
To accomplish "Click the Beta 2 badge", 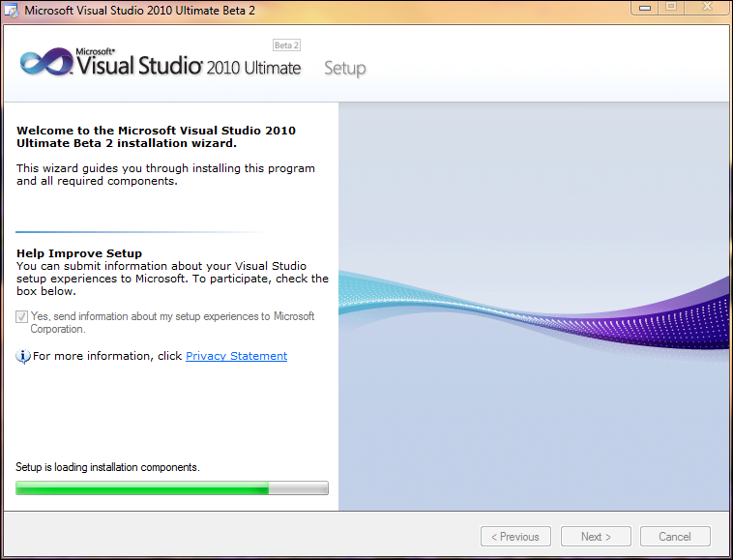I will click(x=286, y=45).
